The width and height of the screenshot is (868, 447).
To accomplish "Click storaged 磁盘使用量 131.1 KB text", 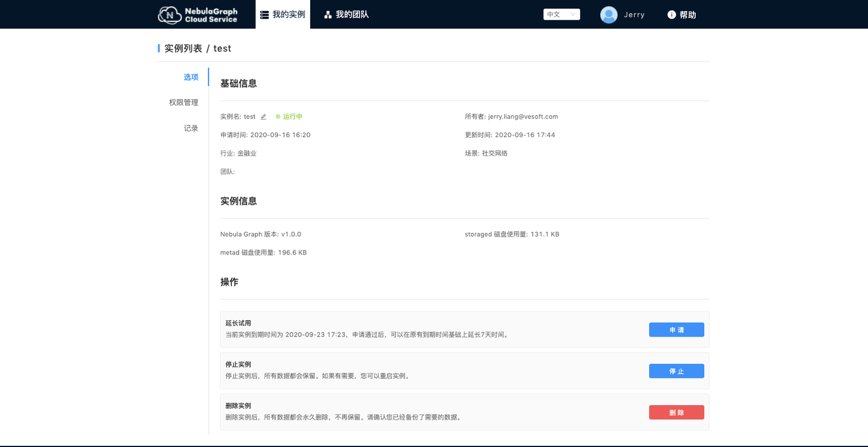I will point(512,234).
